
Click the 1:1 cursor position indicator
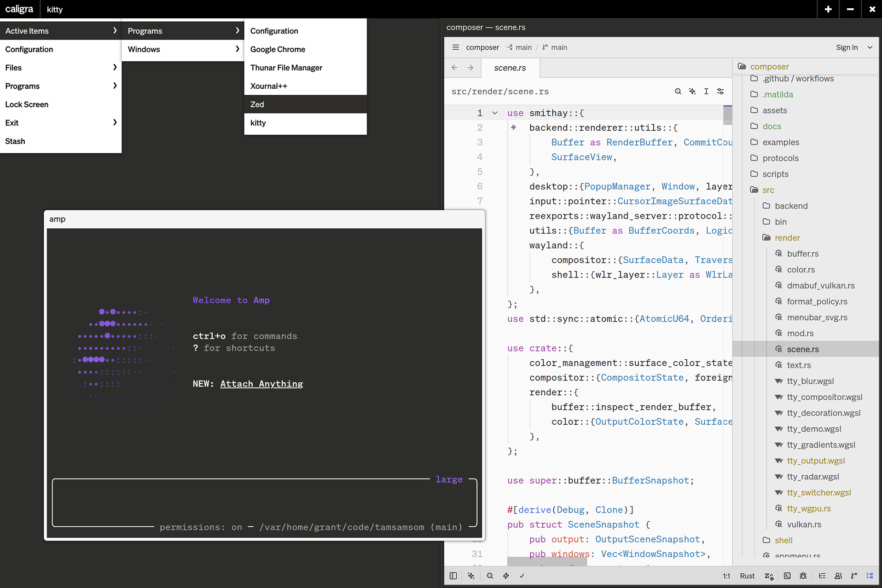point(726,576)
